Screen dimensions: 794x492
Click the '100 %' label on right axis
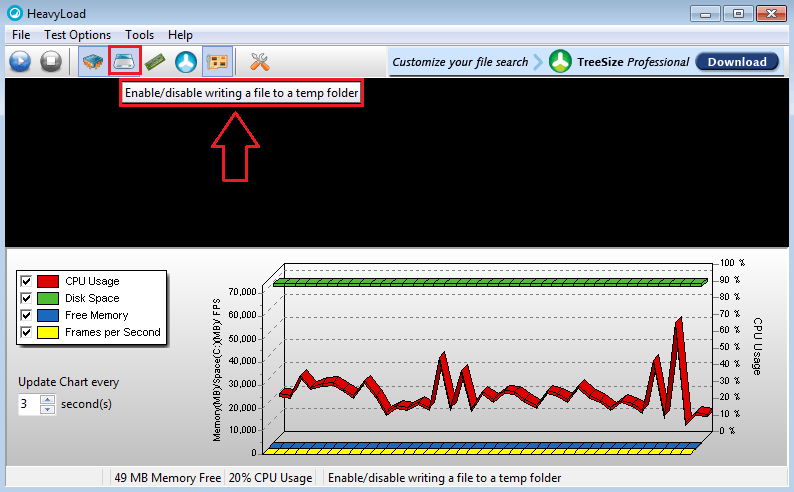click(x=732, y=263)
